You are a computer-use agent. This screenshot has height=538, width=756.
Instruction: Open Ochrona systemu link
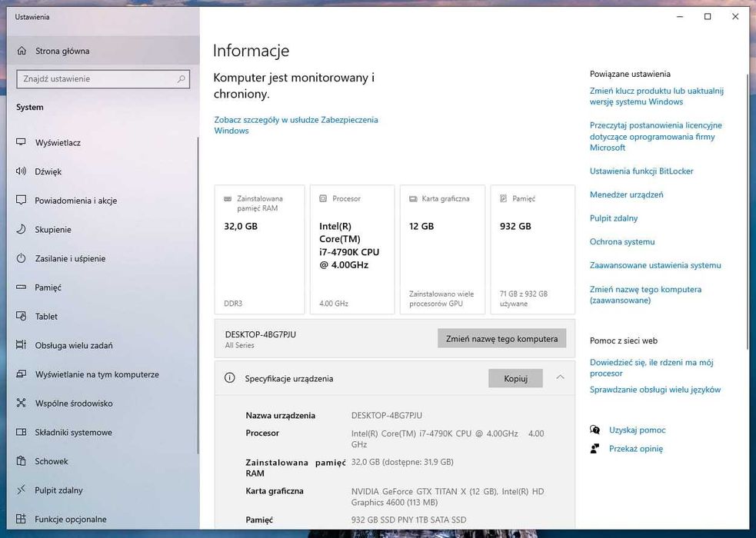coord(622,242)
